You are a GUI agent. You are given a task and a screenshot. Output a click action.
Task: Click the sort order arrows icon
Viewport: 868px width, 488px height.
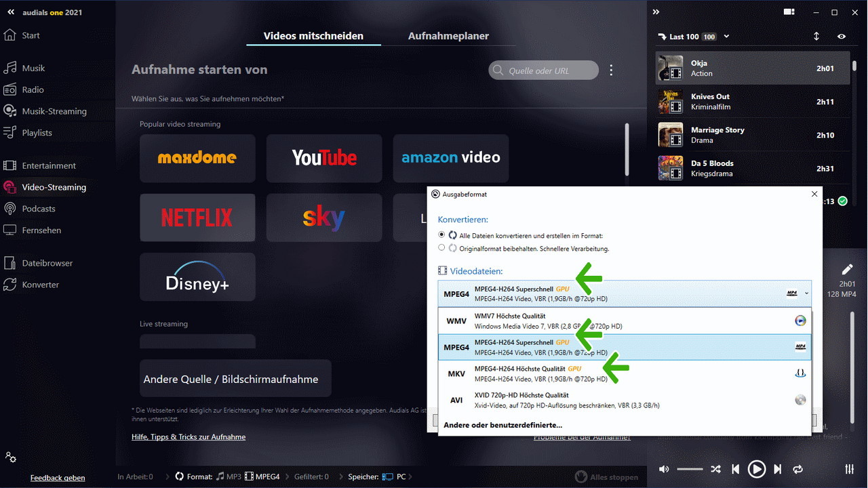816,37
